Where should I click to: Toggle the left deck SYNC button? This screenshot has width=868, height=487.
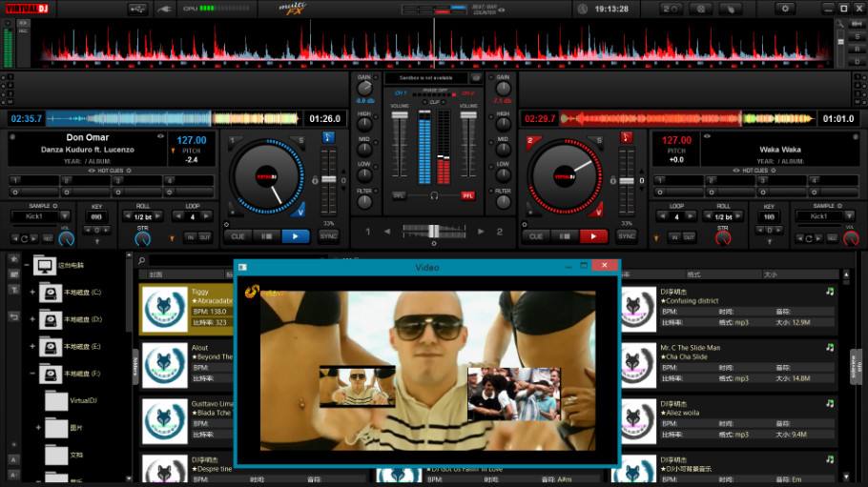[328, 236]
